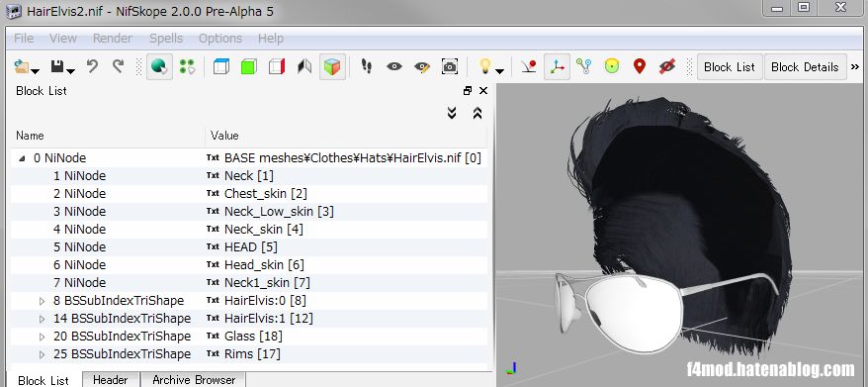
Task: Click the Show Collision red ball icon
Action: (x=529, y=67)
